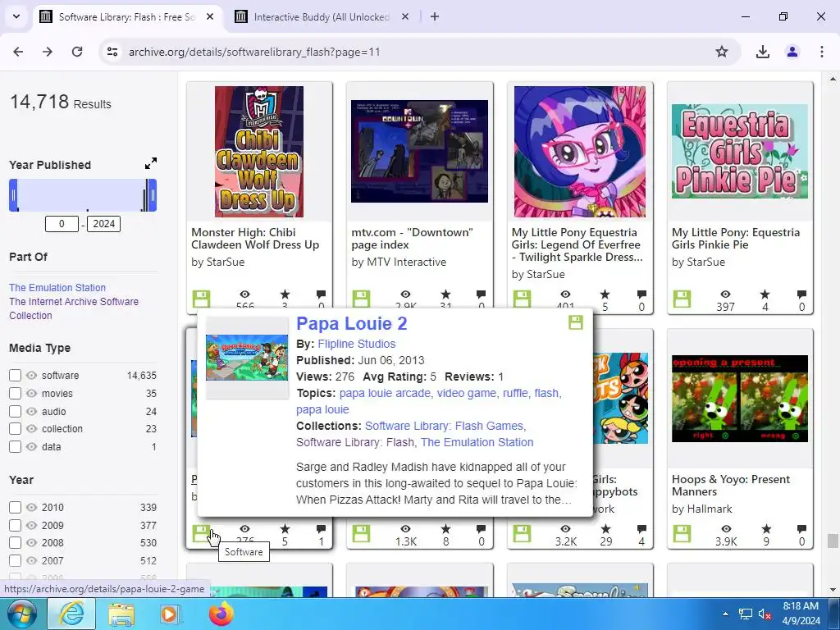Viewport: 840px width, 630px height.
Task: Open Papa Louie 2 title link
Action: pyautogui.click(x=351, y=323)
